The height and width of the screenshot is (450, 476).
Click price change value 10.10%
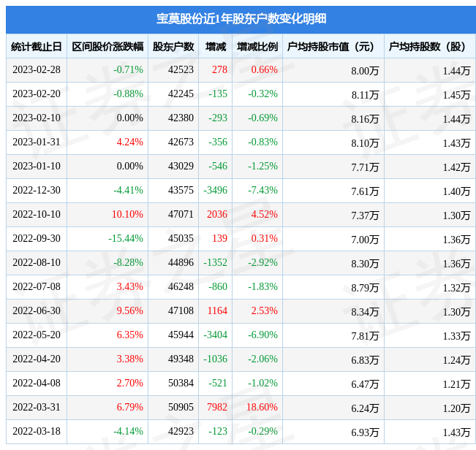pyautogui.click(x=127, y=214)
